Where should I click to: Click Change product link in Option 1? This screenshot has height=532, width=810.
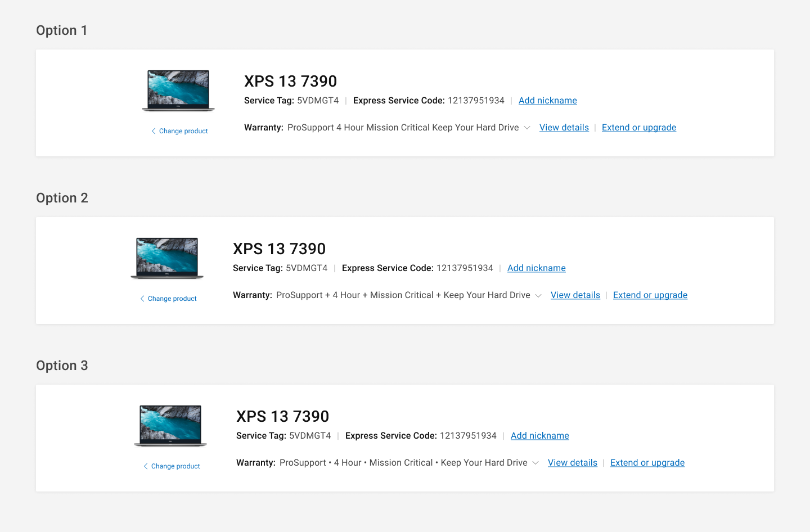coord(179,131)
